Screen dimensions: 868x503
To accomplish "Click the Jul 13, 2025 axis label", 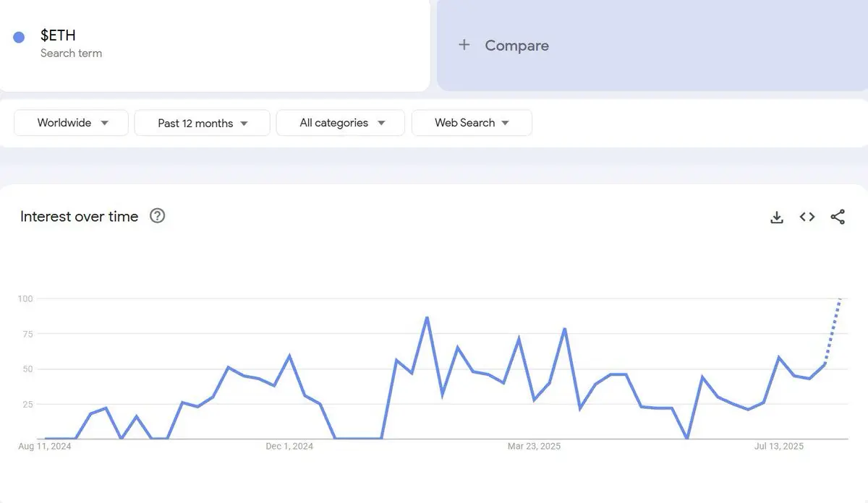I will [x=779, y=447].
